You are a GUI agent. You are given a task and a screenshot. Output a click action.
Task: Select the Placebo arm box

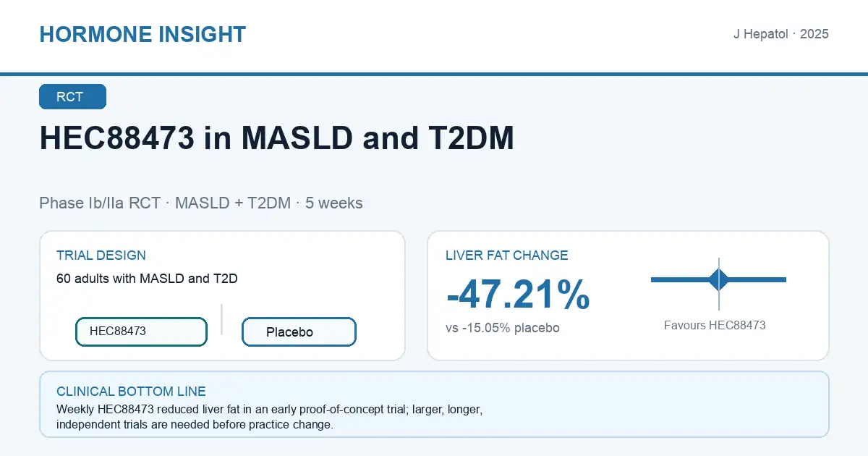(x=299, y=332)
